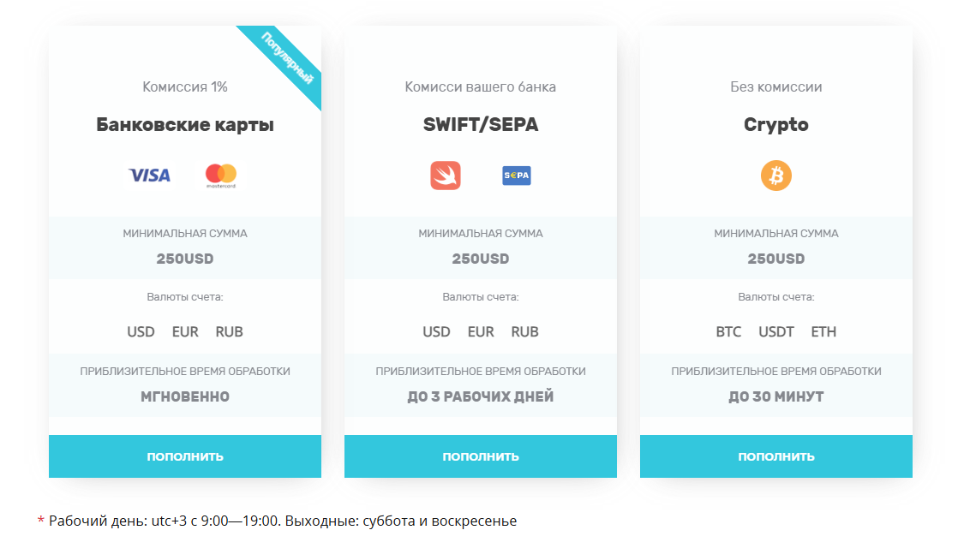Choose USDT currency in Crypto card
The height and width of the screenshot is (560, 958).
point(776,331)
